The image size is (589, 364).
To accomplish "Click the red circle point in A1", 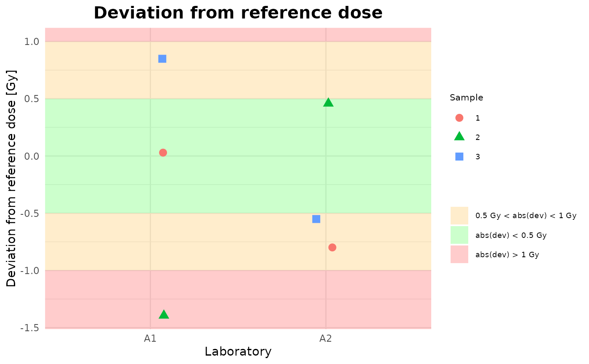I will 163,153.
